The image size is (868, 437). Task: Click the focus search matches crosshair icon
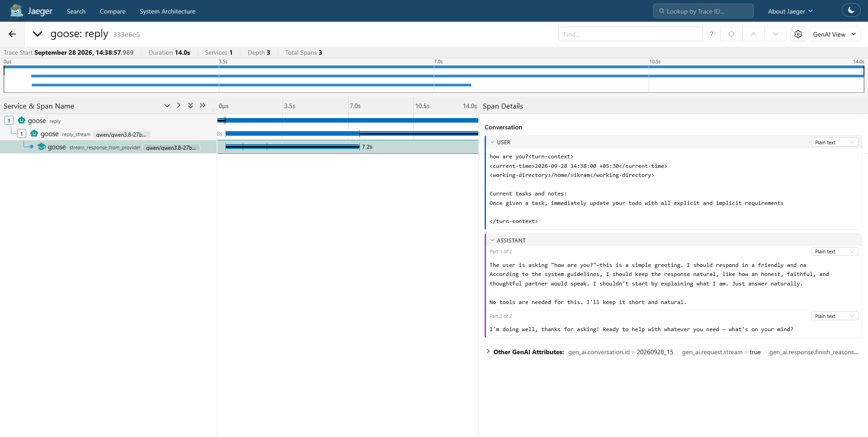point(731,34)
